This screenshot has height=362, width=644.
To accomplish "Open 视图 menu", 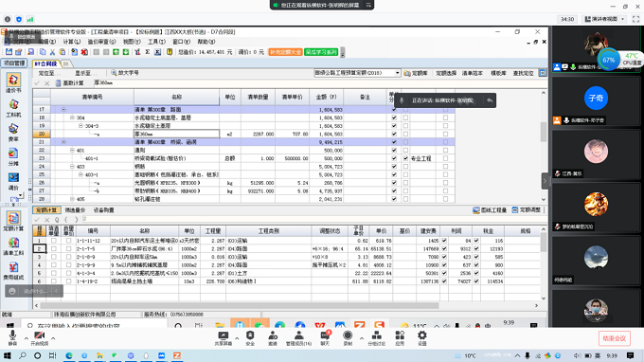I will pos(132,42).
